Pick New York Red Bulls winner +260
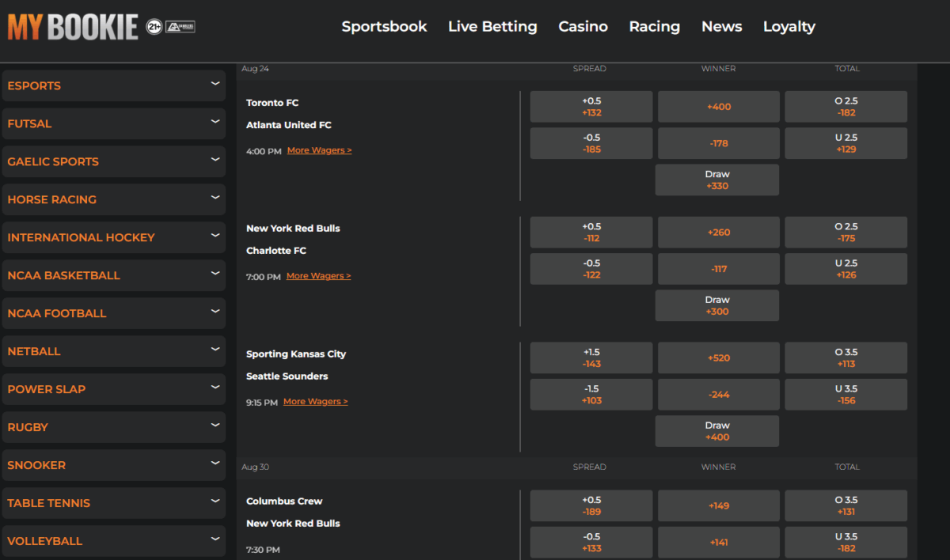The width and height of the screenshot is (950, 560). pyautogui.click(x=719, y=233)
